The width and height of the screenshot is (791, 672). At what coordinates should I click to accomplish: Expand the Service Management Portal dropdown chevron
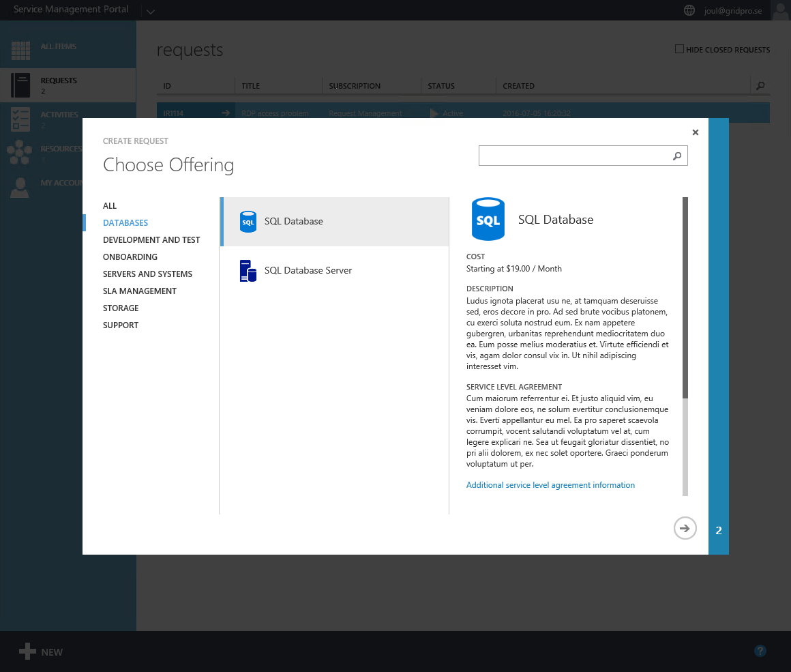point(150,11)
